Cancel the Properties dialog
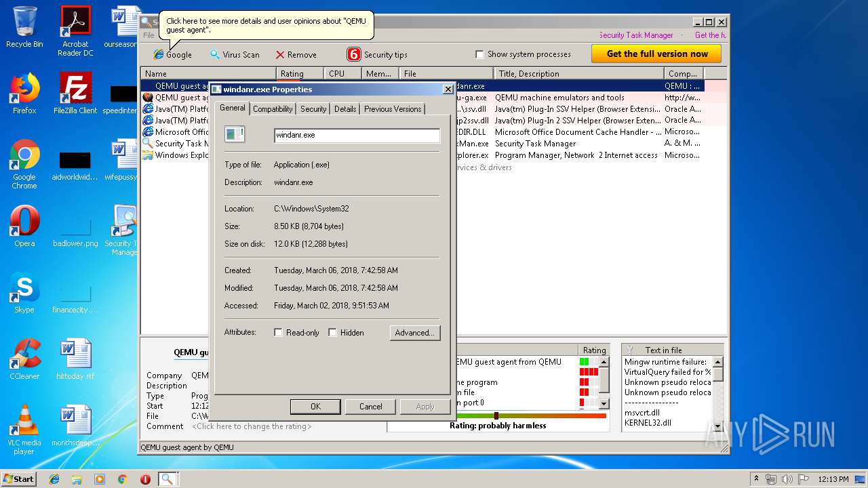 click(370, 407)
